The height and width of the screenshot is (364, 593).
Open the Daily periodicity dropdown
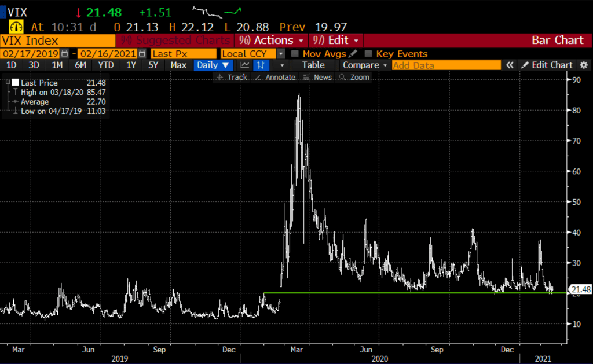click(x=213, y=65)
